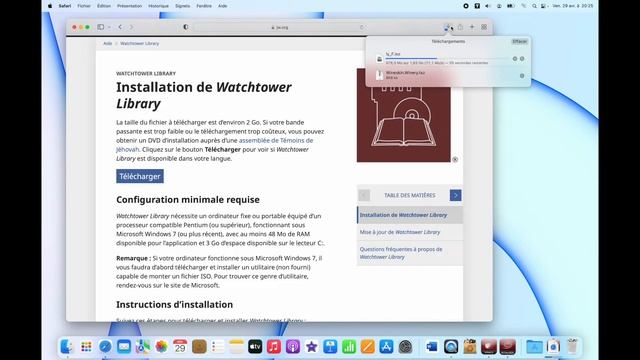
Task: Open System Settings from the Dock
Action: tap(405, 347)
